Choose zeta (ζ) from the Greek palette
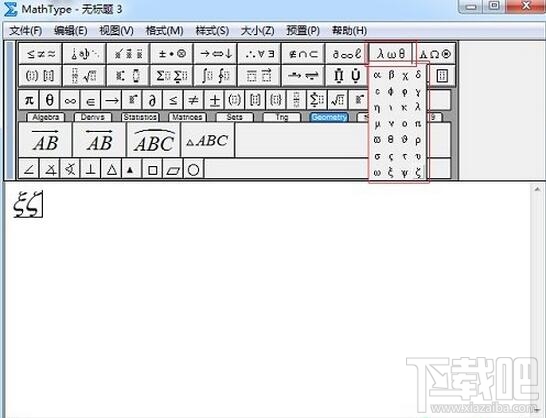This screenshot has width=546, height=418. (x=418, y=172)
